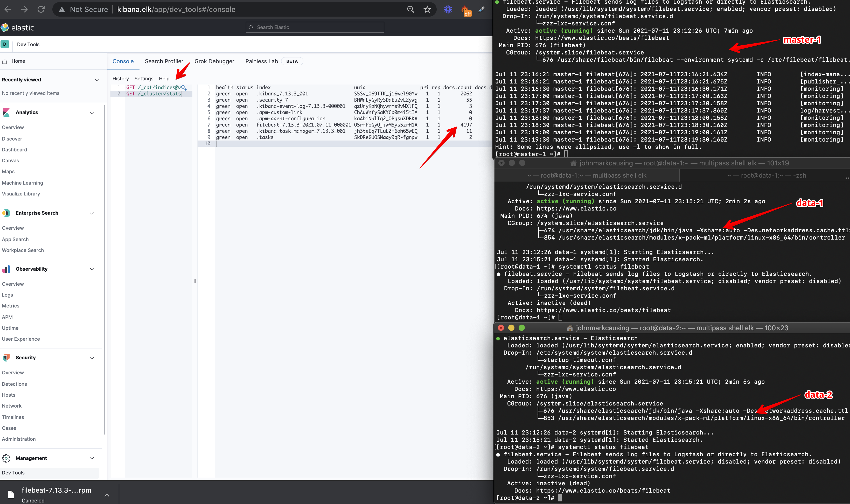Collapse the Management section chevron
The height and width of the screenshot is (504, 850).
coord(92,458)
